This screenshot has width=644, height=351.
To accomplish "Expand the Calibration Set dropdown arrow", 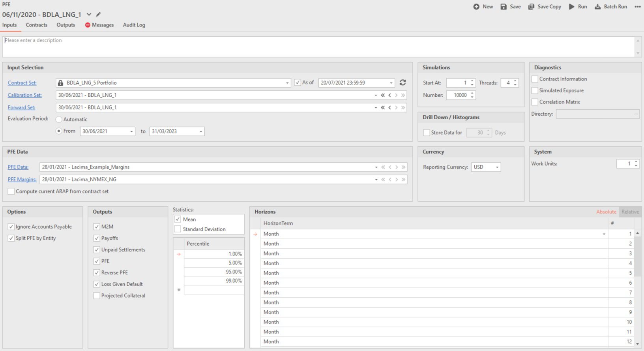I will [x=376, y=95].
